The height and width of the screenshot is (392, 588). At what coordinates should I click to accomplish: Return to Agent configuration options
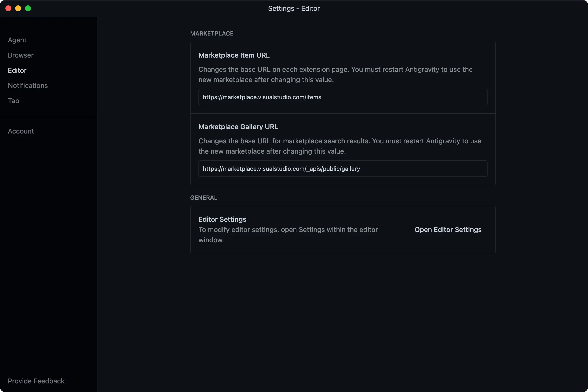(17, 40)
